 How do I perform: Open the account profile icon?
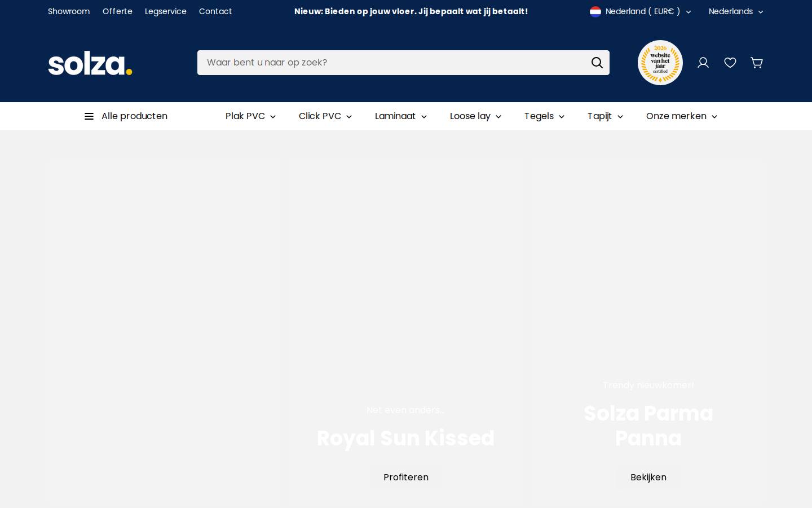point(703,63)
